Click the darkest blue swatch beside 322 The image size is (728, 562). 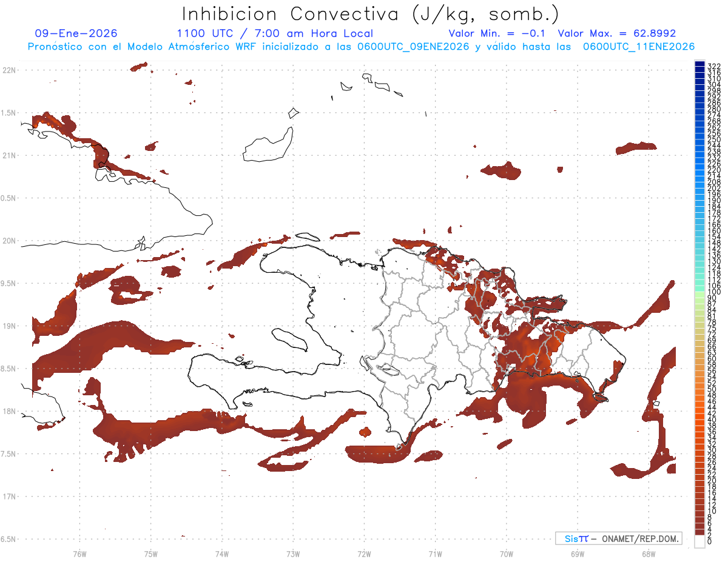(x=699, y=63)
